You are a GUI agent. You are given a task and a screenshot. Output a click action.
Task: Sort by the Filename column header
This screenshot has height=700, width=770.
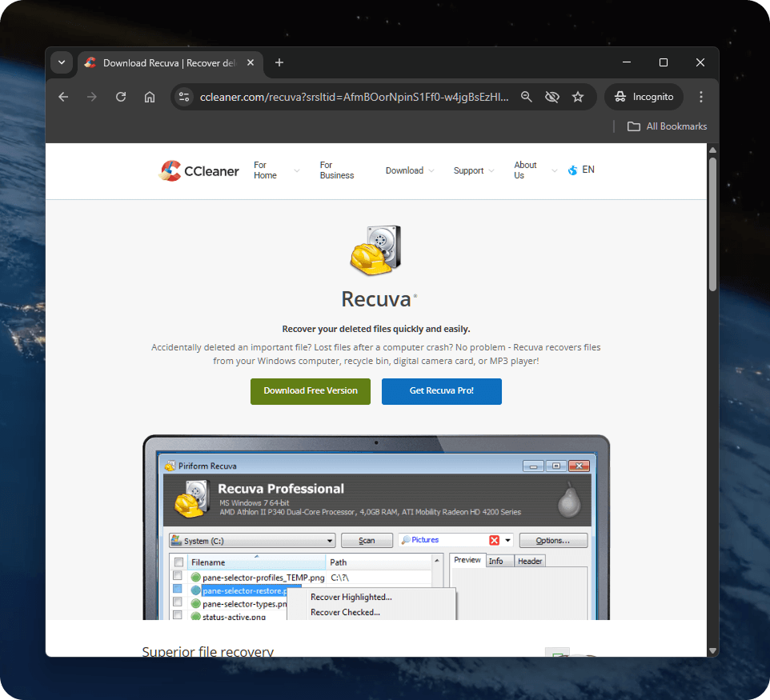pyautogui.click(x=256, y=562)
